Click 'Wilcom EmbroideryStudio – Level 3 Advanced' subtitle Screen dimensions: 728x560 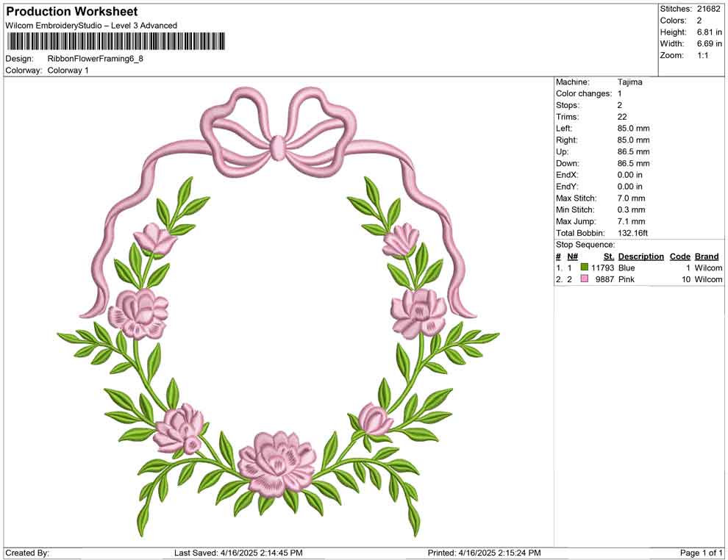point(91,26)
